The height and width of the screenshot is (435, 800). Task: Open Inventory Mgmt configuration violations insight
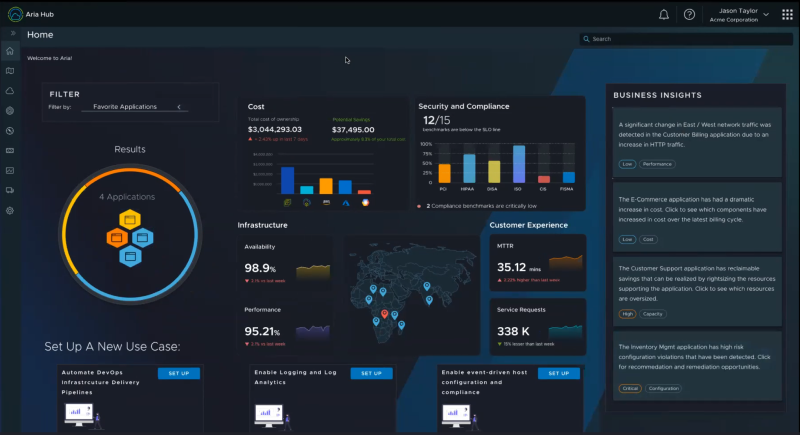tap(697, 366)
